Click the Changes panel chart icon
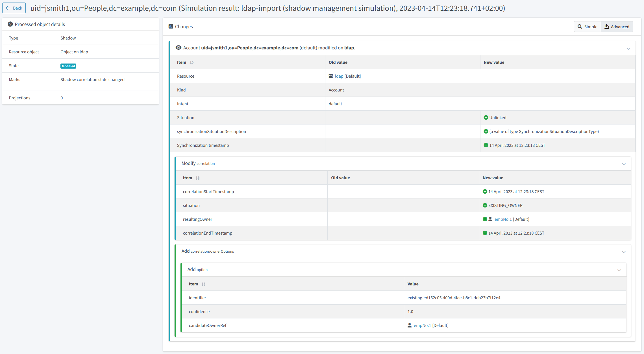This screenshot has width=644, height=354. 171,27
